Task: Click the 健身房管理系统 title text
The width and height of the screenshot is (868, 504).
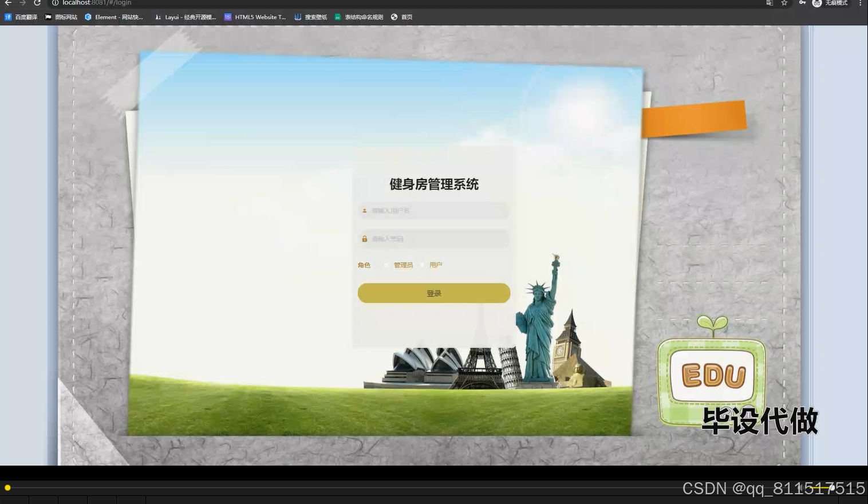Action: (434, 184)
